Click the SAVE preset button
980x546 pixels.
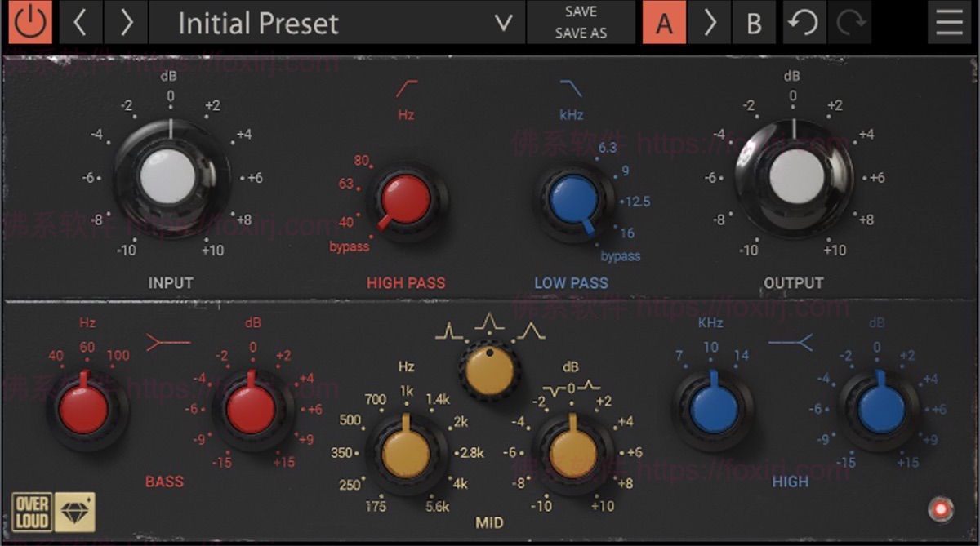pyautogui.click(x=581, y=12)
